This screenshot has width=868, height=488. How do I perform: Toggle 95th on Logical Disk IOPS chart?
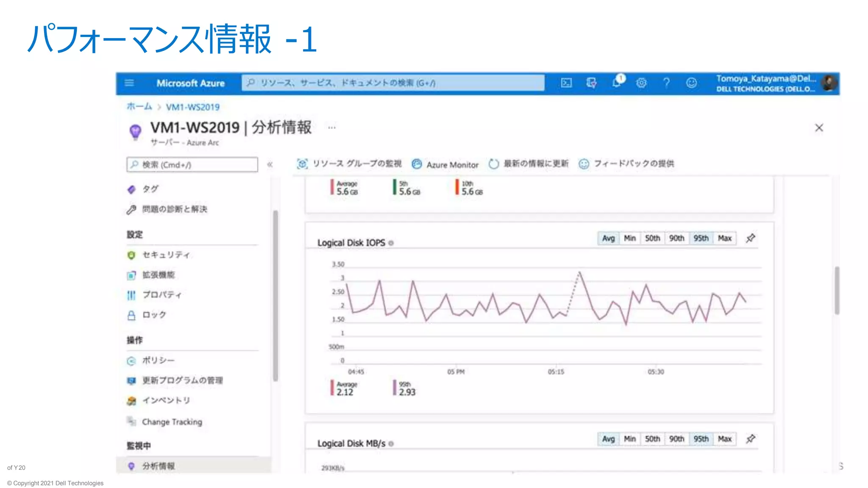[x=701, y=238]
